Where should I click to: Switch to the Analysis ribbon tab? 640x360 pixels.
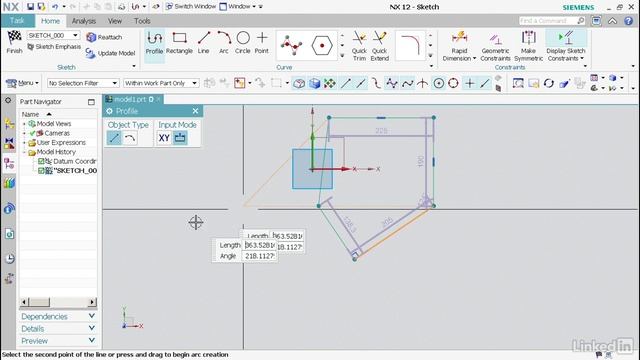[84, 21]
